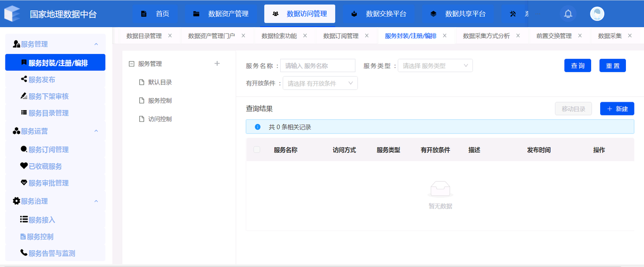Open the user avatar menu
The image size is (644, 267).
[x=597, y=14]
